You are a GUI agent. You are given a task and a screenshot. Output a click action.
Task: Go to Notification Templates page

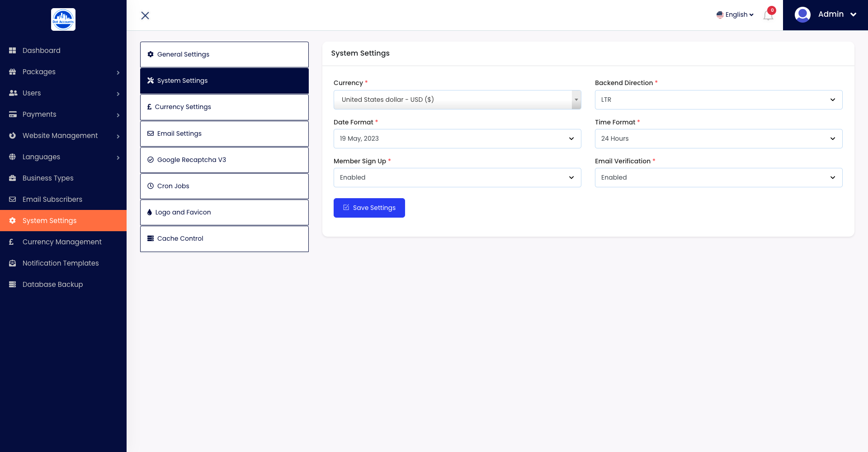tap(61, 263)
